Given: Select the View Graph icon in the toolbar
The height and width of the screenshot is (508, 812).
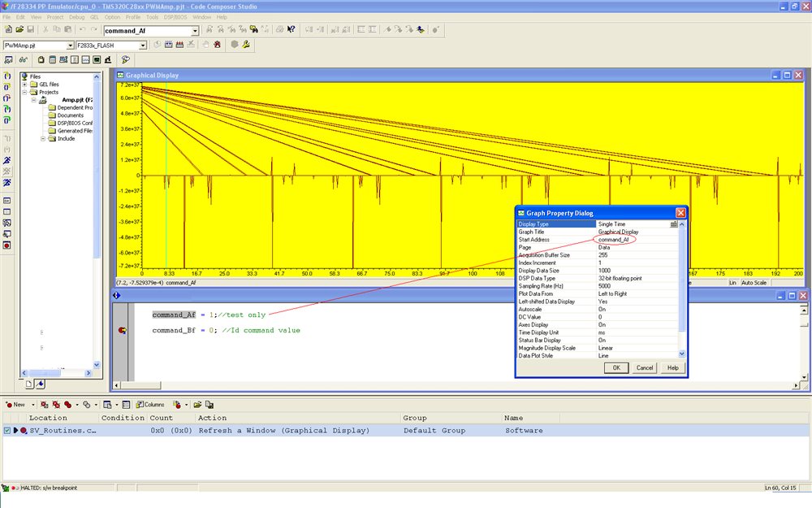Looking at the screenshot, I should pyautogui.click(x=85, y=59).
